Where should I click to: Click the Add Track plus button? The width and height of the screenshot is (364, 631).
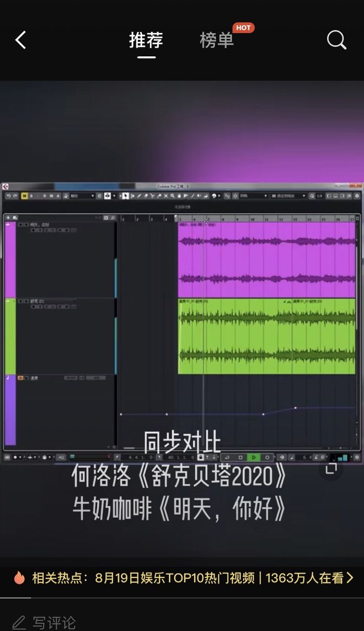pos(8,218)
